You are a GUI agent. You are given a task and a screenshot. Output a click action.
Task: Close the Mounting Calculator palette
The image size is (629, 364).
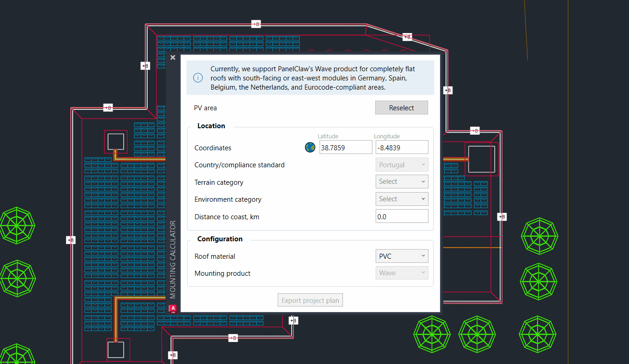click(173, 57)
